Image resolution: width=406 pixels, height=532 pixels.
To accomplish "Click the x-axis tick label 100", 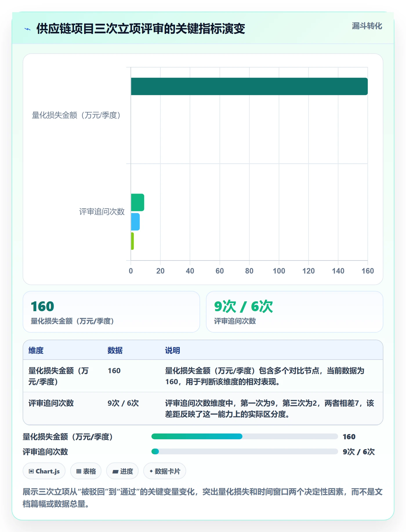I will point(279,271).
